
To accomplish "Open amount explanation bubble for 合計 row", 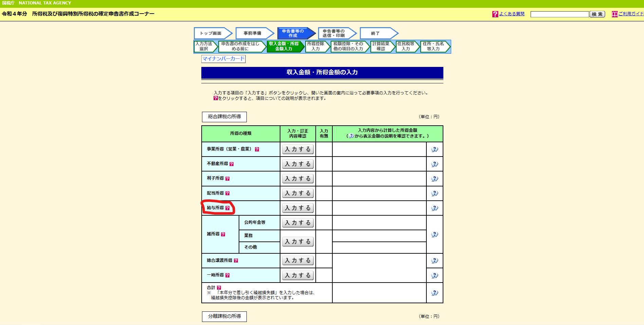I will 435,293.
